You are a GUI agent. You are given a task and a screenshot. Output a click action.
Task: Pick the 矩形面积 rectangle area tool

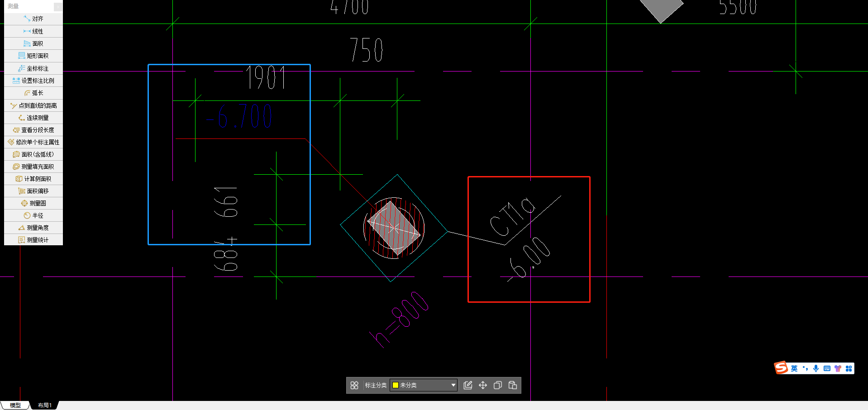tap(33, 56)
